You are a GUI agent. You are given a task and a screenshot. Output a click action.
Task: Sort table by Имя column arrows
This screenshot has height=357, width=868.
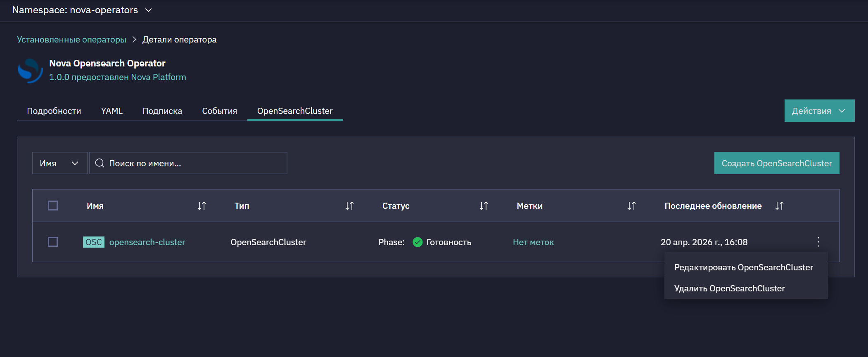(x=202, y=206)
